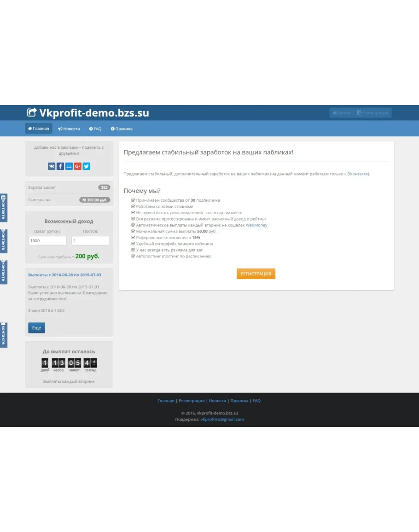
Task: Click the Vkprofit-demo.bzs.su site logo
Action: click(88, 113)
